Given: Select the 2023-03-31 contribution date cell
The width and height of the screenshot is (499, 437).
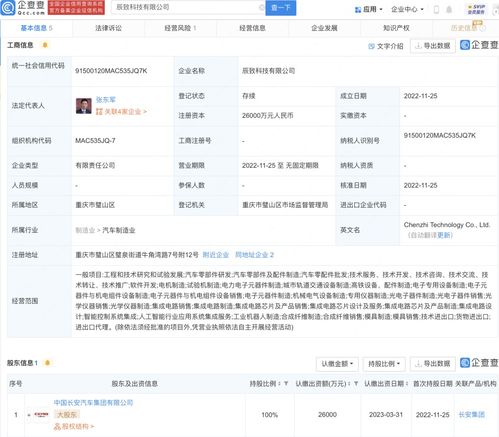Looking at the screenshot, I should (x=386, y=415).
